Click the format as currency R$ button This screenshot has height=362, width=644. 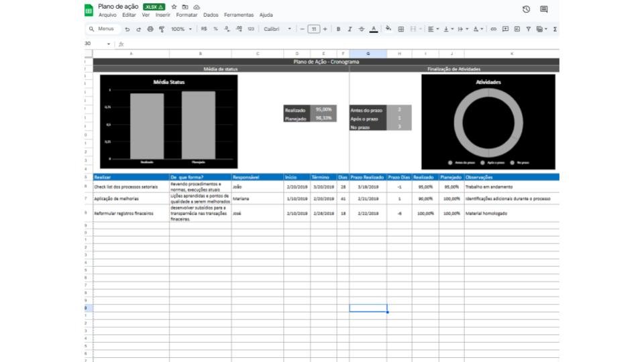point(204,29)
